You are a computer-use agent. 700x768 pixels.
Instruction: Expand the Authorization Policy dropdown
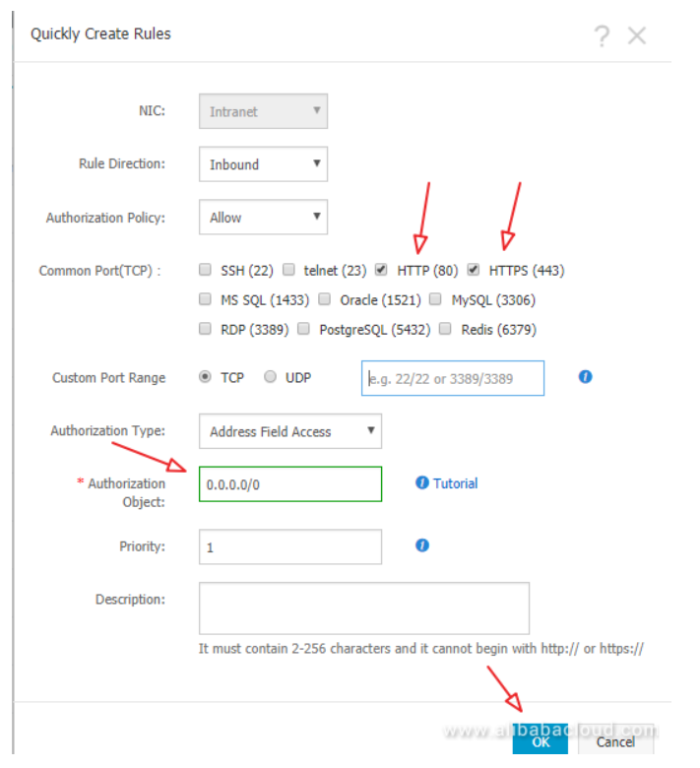(x=263, y=217)
